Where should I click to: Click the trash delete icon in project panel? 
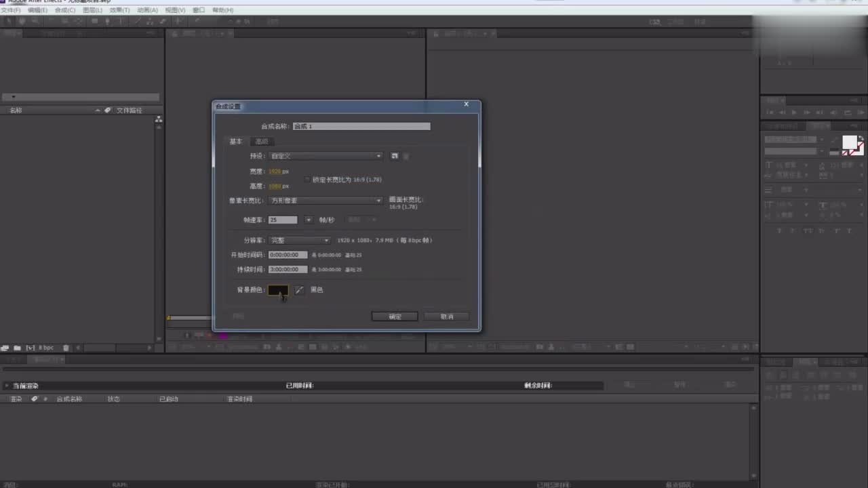coord(66,348)
